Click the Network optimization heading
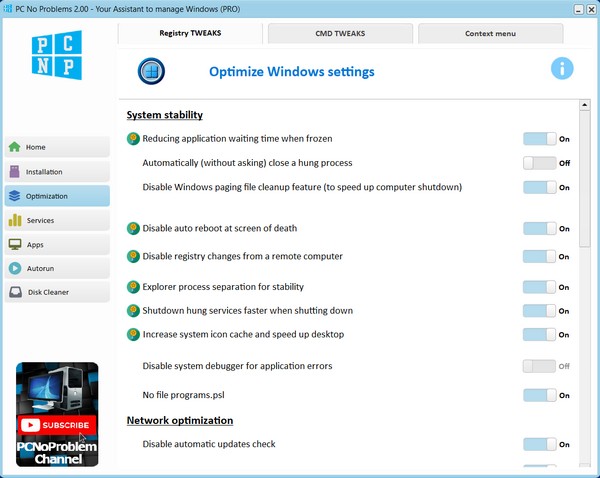Viewport: 600px width, 478px height. coord(180,420)
